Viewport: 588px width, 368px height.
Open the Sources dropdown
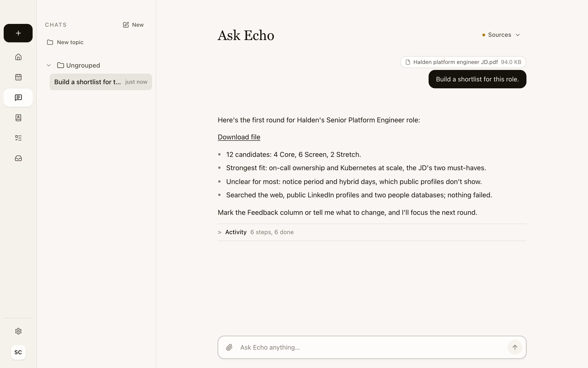[x=501, y=35]
